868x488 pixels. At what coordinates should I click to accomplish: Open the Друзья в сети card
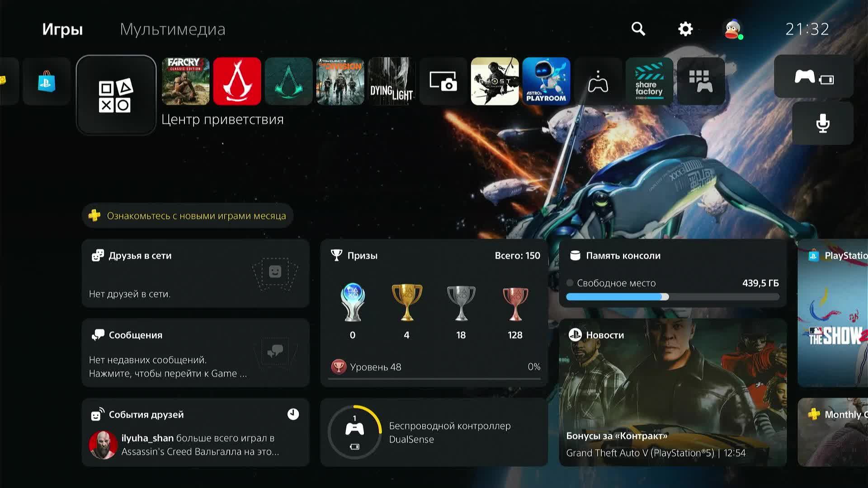click(x=195, y=273)
